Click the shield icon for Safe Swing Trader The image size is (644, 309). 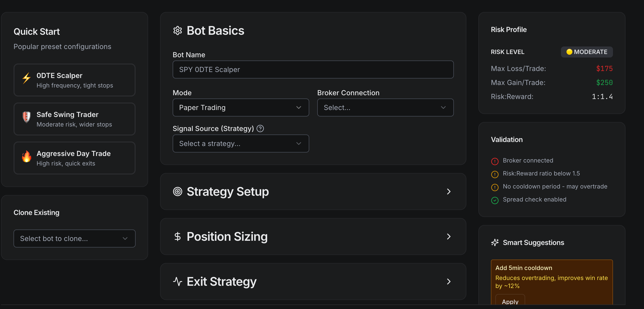tap(27, 117)
